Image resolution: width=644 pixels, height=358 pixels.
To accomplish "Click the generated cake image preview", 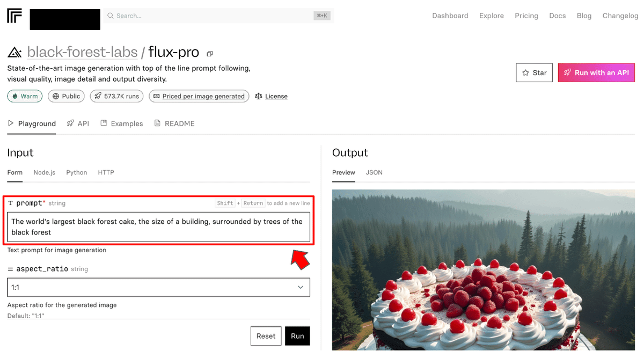I will 484,270.
